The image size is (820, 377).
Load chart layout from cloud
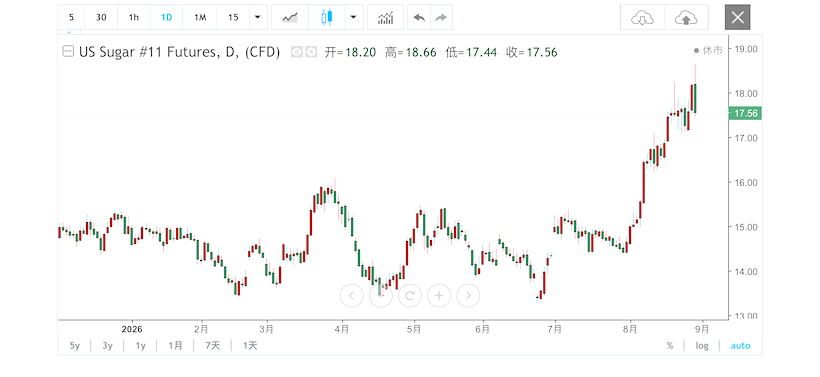tap(642, 17)
